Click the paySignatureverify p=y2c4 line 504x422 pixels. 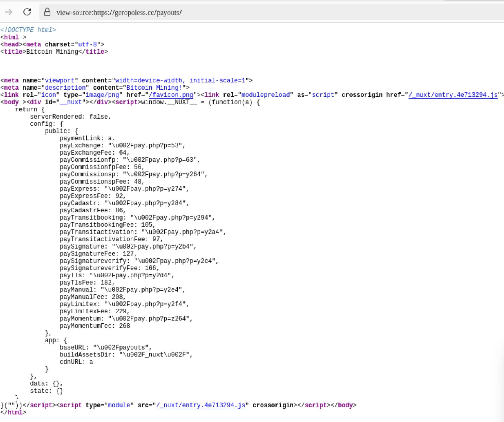139,261
